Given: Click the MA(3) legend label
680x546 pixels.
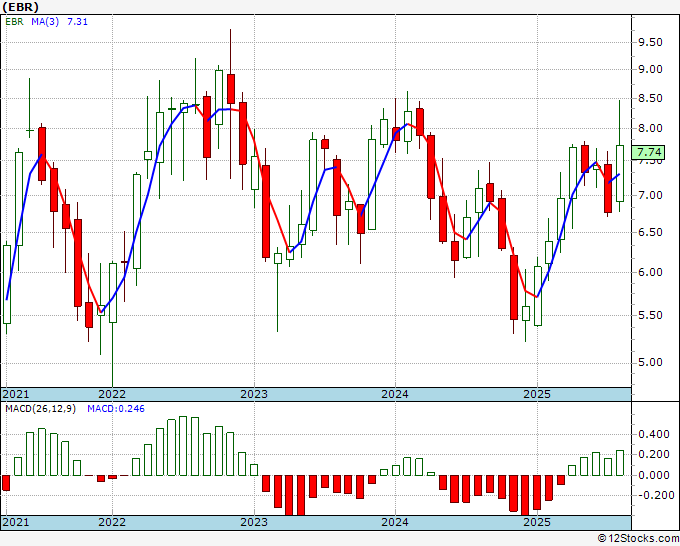Looking at the screenshot, I should pyautogui.click(x=45, y=22).
